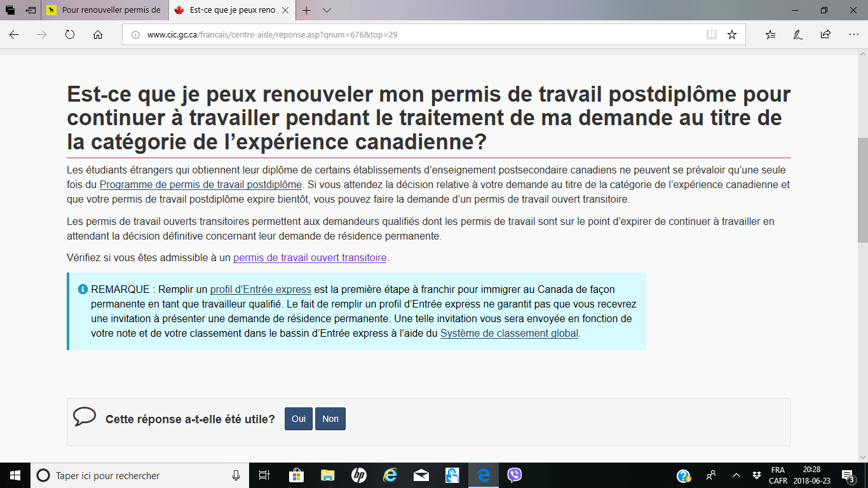Go back to the previous page
Screen dimensions: 868x488
point(14,35)
